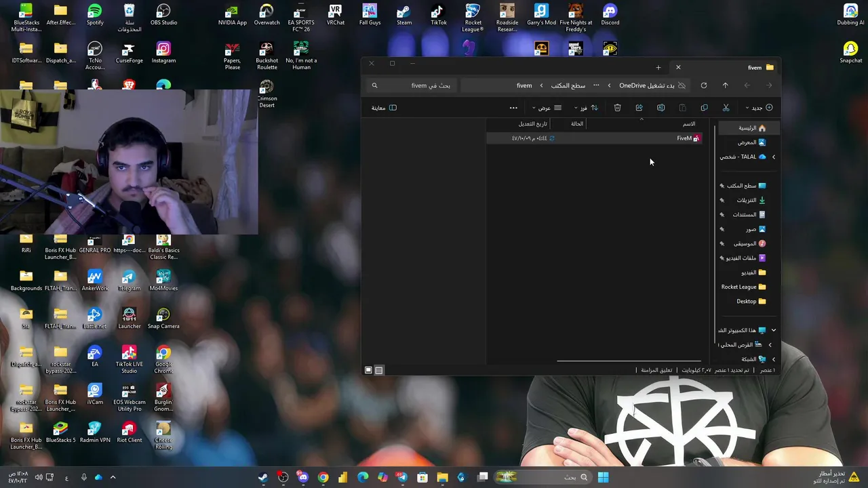The width and height of the screenshot is (868, 488).
Task: Open Radmin VPN desktop shortcut
Action: [x=95, y=432]
